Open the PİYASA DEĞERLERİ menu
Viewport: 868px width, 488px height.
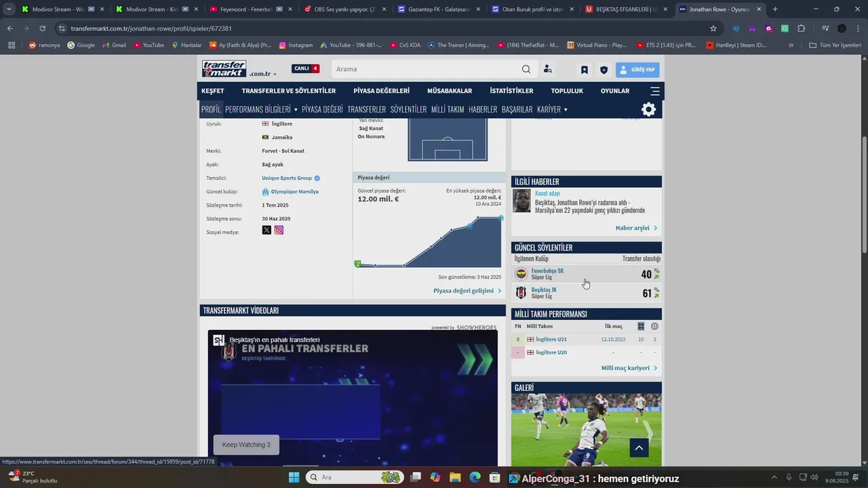(x=381, y=91)
